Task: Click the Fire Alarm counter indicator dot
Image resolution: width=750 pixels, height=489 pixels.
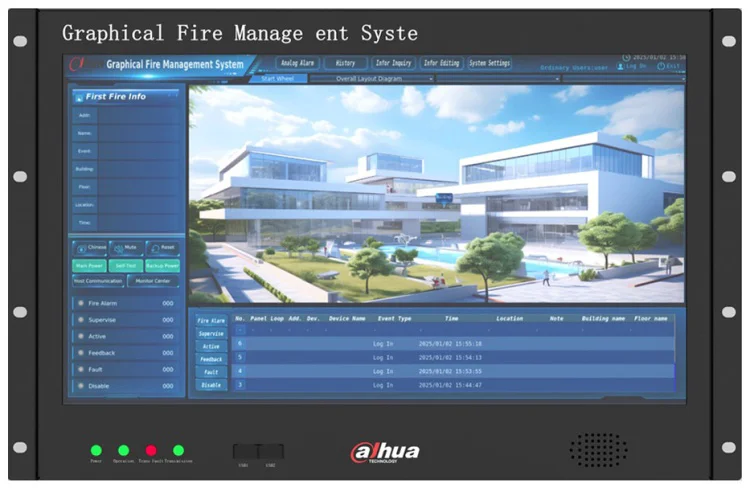Action: (81, 303)
